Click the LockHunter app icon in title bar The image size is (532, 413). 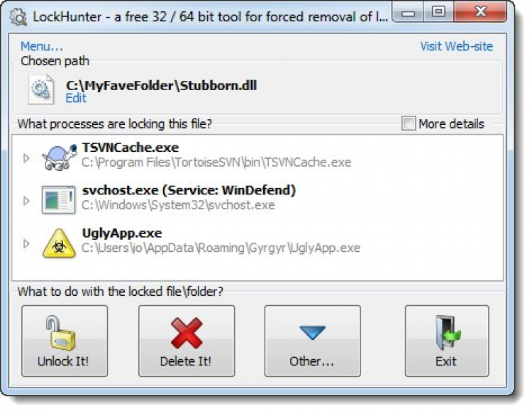[x=18, y=16]
